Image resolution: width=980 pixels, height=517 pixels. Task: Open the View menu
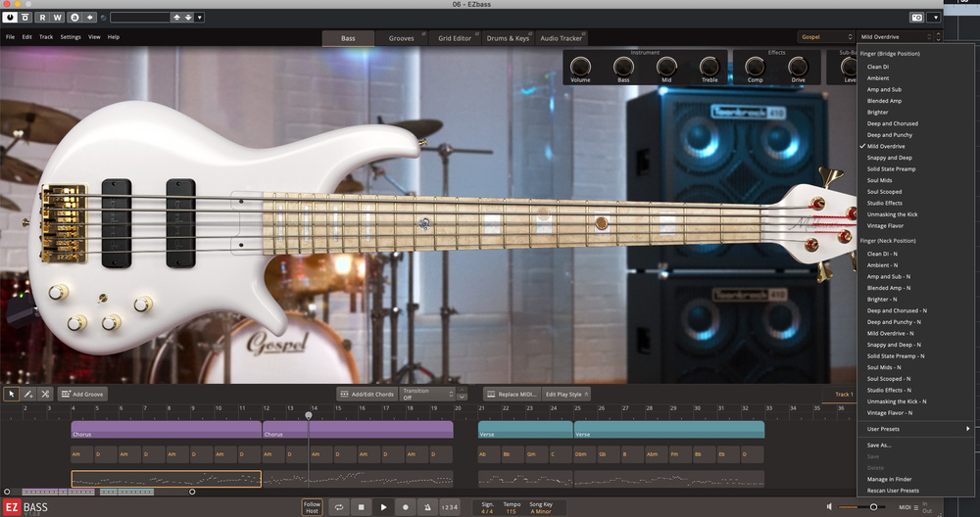point(94,37)
